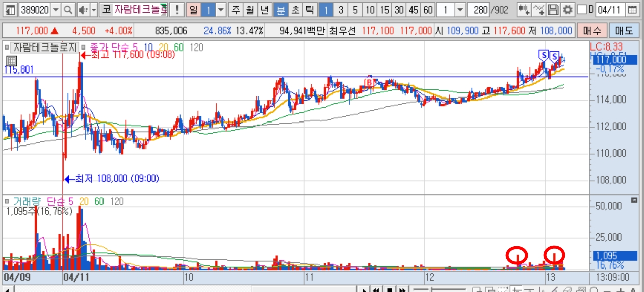Click the 매도 sell button
This screenshot has height=292, width=644.
click(x=624, y=31)
